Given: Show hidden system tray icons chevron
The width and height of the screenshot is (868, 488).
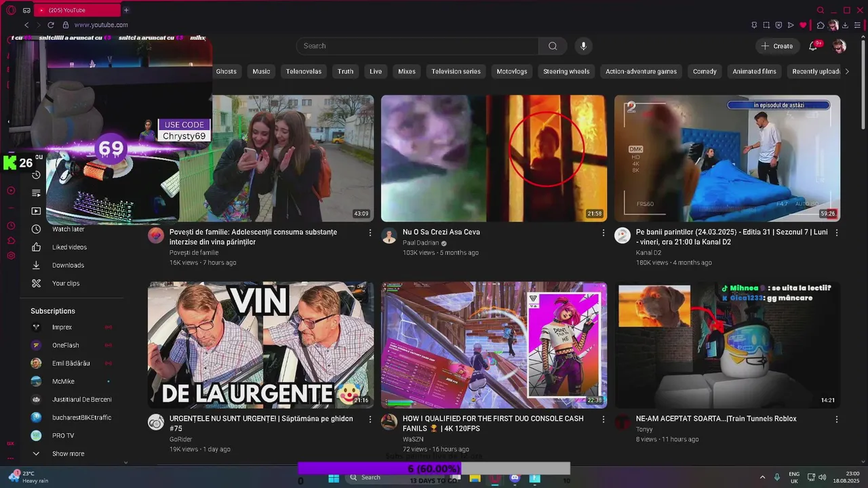Looking at the screenshot, I should pos(762,477).
